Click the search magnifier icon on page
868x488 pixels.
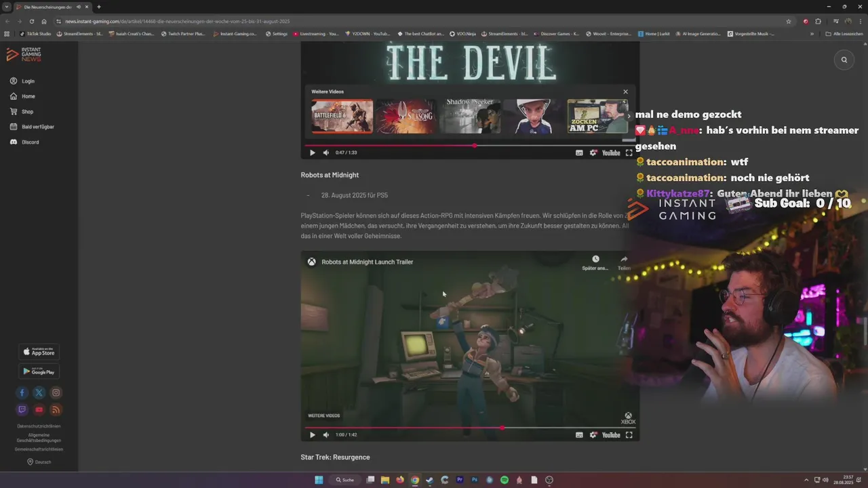[x=844, y=60]
